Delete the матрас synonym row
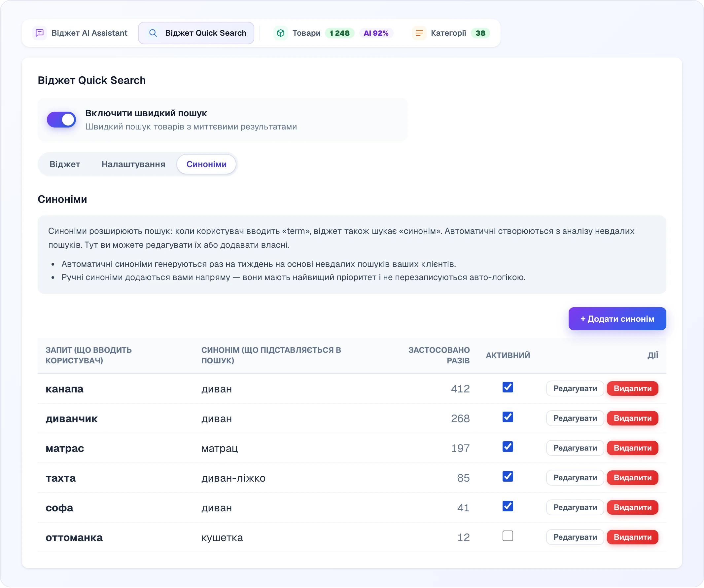704x588 pixels. click(633, 448)
